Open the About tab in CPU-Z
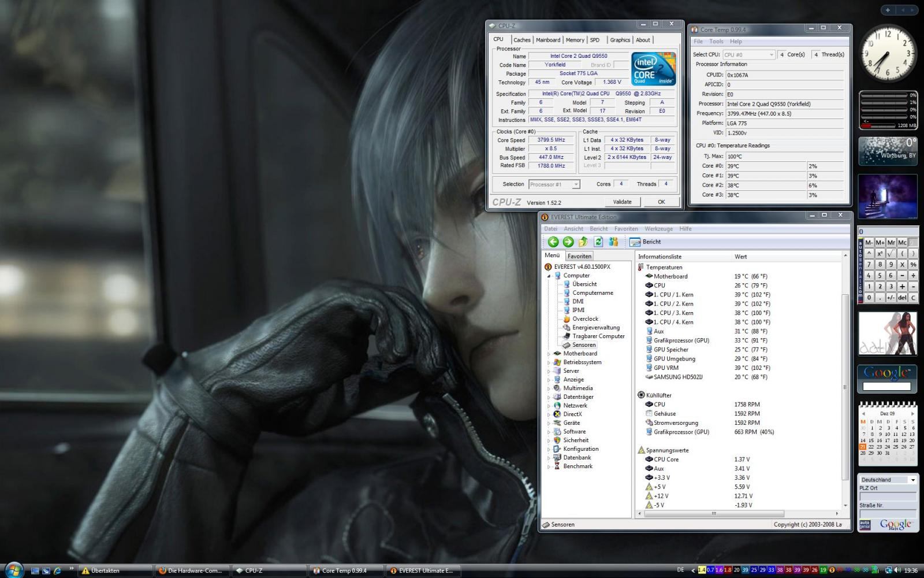The height and width of the screenshot is (578, 924). (643, 40)
